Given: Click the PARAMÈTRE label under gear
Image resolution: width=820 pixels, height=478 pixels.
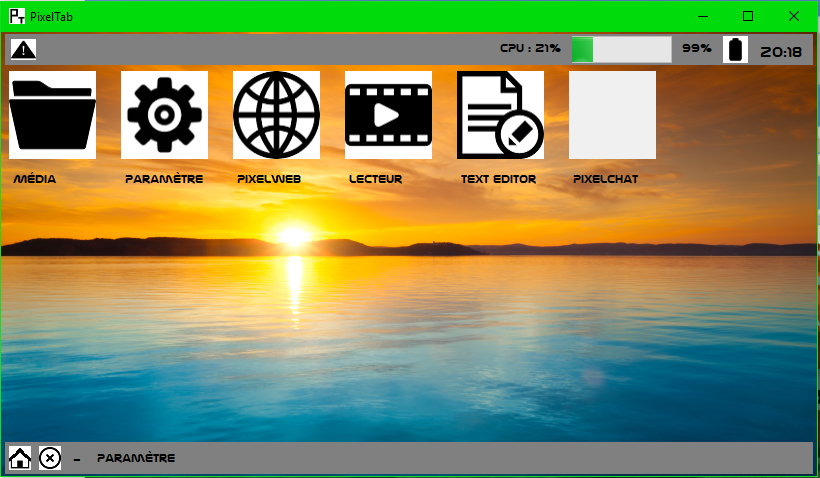Looking at the screenshot, I should tap(164, 179).
